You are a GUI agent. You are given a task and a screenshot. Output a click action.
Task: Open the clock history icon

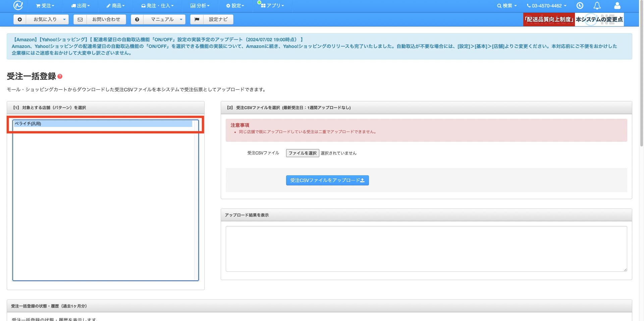pos(580,6)
